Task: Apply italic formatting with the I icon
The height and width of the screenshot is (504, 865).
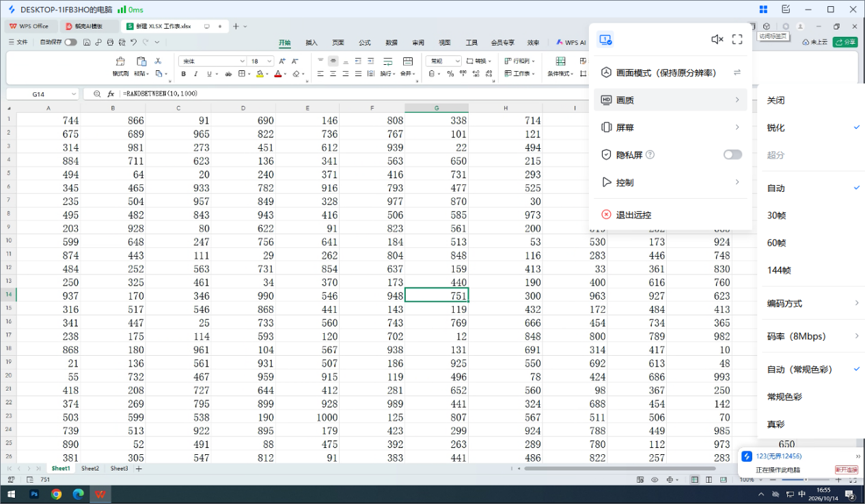Action: (x=196, y=74)
